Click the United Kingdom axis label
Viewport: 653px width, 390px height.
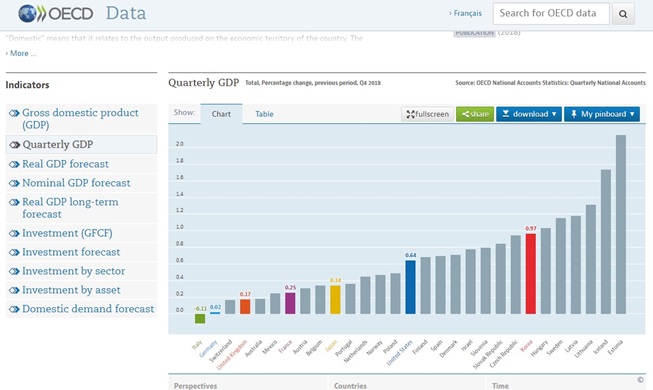(x=232, y=355)
